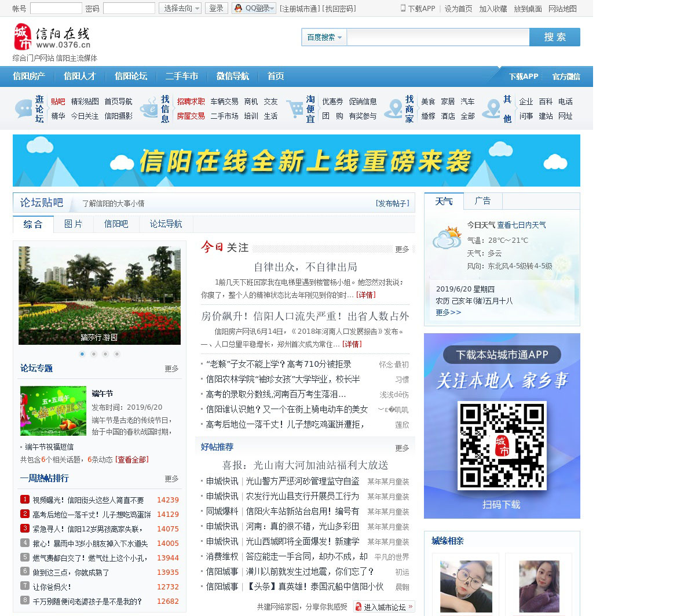
Task: Click the QQ登录 penguin icon
Action: click(x=238, y=8)
